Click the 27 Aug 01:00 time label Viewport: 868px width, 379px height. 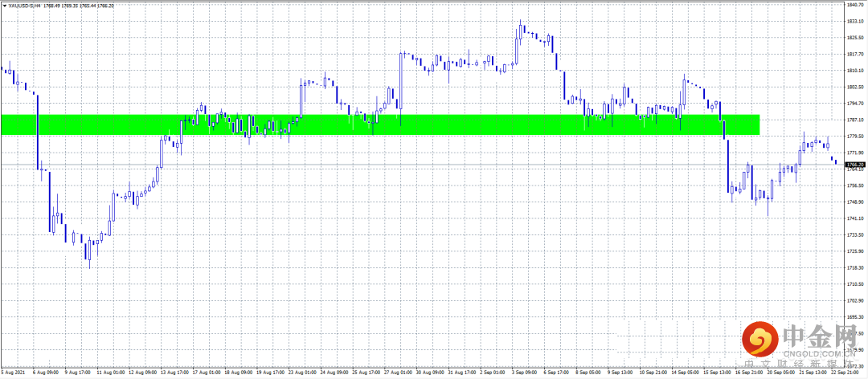398,374
